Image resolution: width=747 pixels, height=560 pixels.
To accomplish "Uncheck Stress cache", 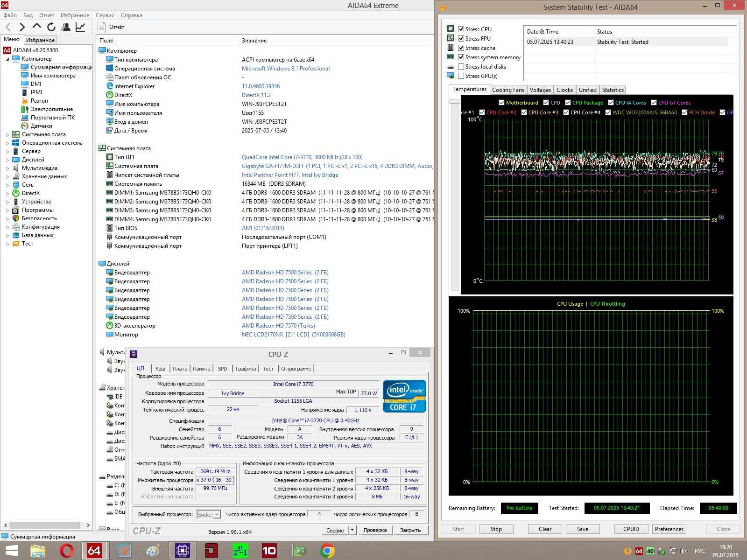I will pos(461,48).
